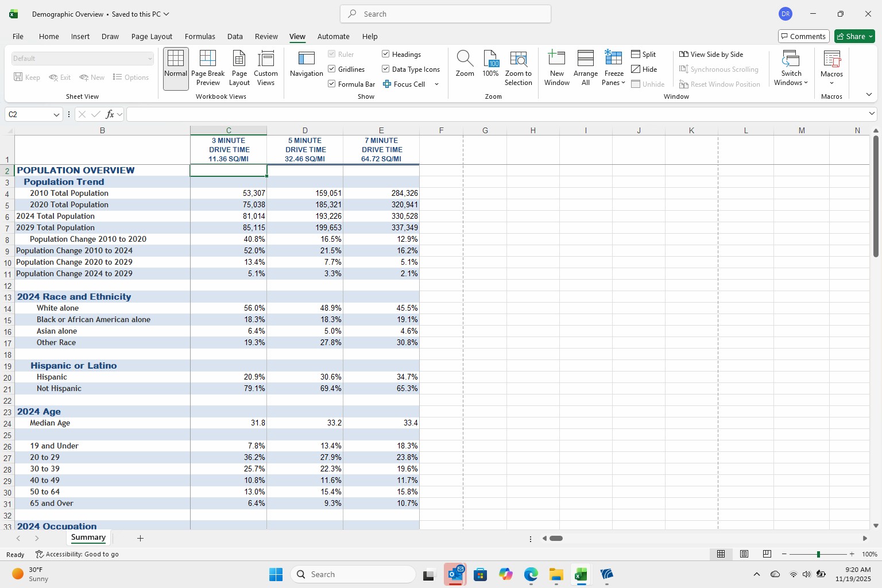Expand the Name Box dropdown
This screenshot has height=588, width=882.
click(56, 115)
